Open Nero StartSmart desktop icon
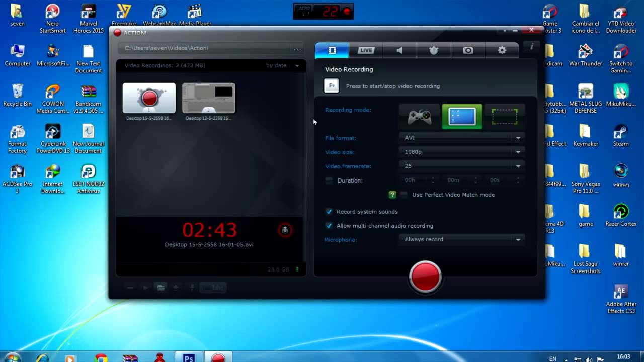The image size is (644, 362). tap(53, 19)
